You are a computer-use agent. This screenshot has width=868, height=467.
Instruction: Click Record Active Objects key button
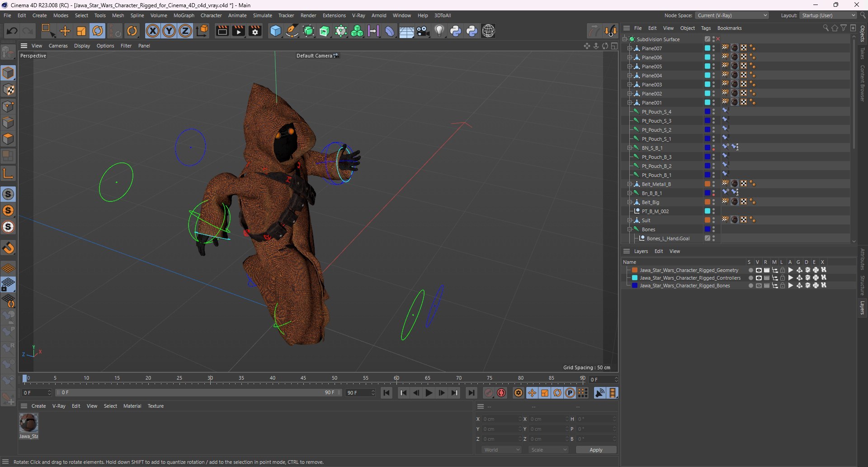[x=489, y=393]
